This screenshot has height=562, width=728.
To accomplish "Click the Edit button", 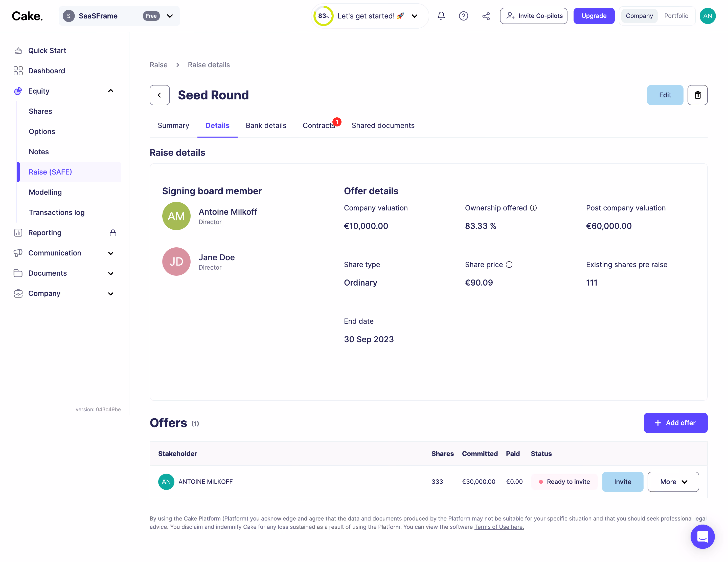I will (665, 95).
